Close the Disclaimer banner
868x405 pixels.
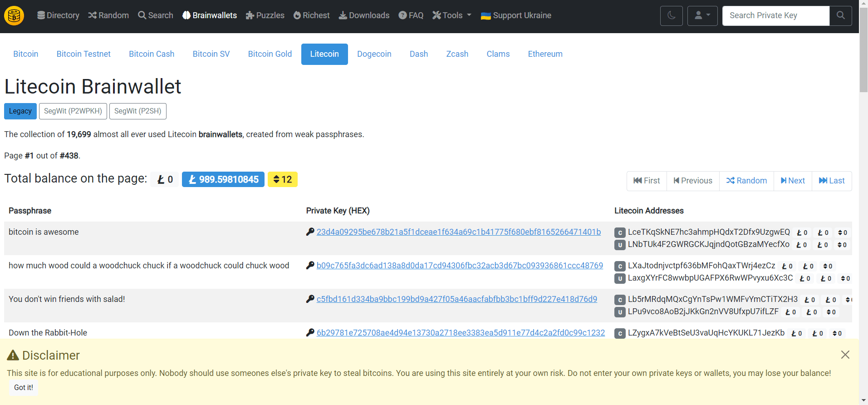click(x=844, y=355)
